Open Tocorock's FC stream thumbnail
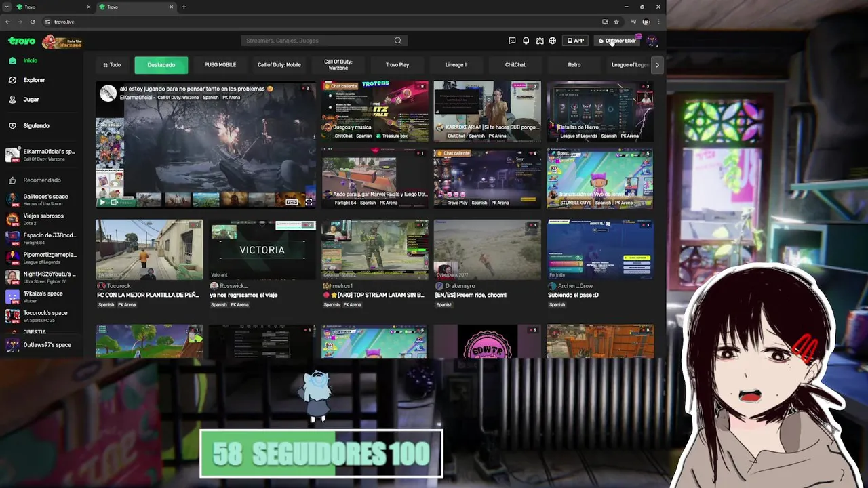The image size is (868, 488). pos(149,249)
